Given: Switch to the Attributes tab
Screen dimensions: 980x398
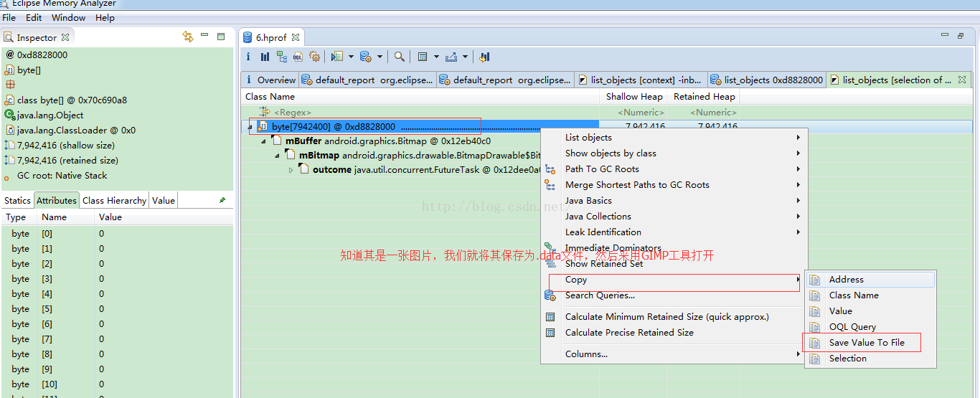Looking at the screenshot, I should (57, 201).
